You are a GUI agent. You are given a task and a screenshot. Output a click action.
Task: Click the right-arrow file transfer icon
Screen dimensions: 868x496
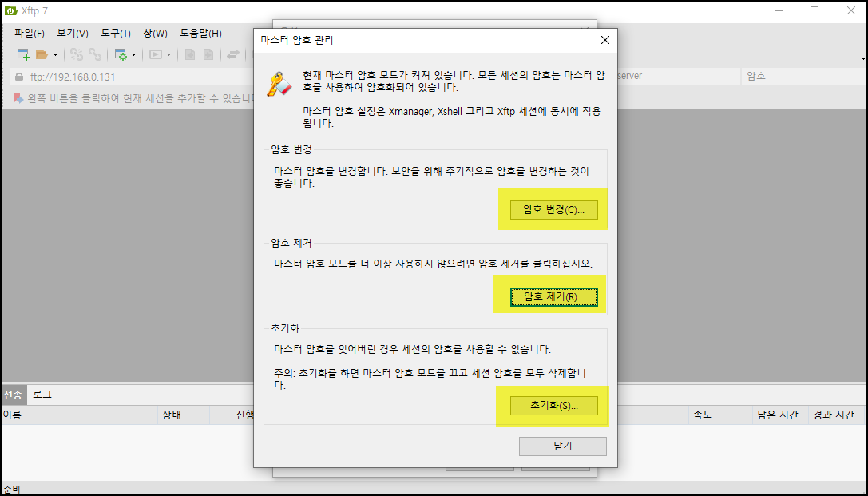[208, 55]
